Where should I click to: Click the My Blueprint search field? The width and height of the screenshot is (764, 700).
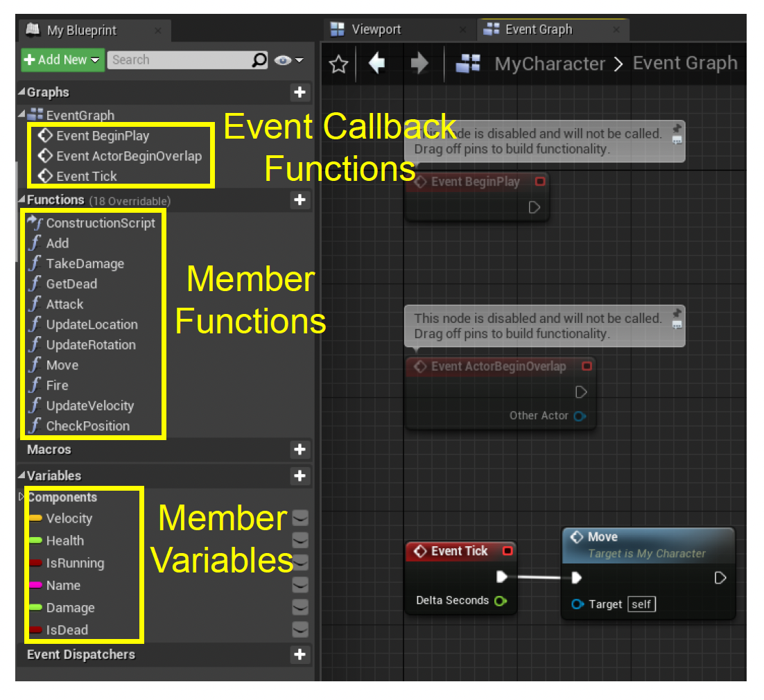coord(180,60)
